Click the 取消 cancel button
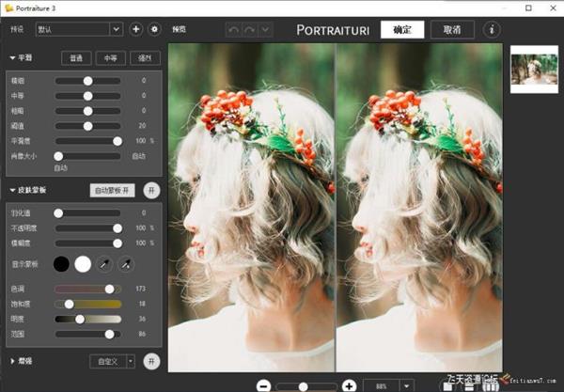564x392 pixels. (452, 29)
